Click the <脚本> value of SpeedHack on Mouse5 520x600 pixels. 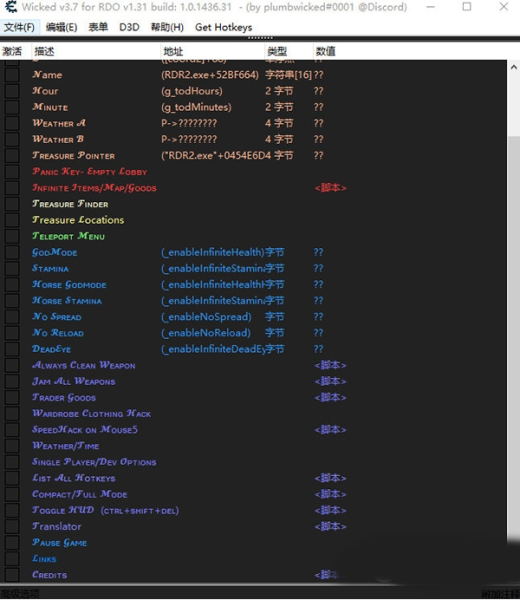point(330,430)
